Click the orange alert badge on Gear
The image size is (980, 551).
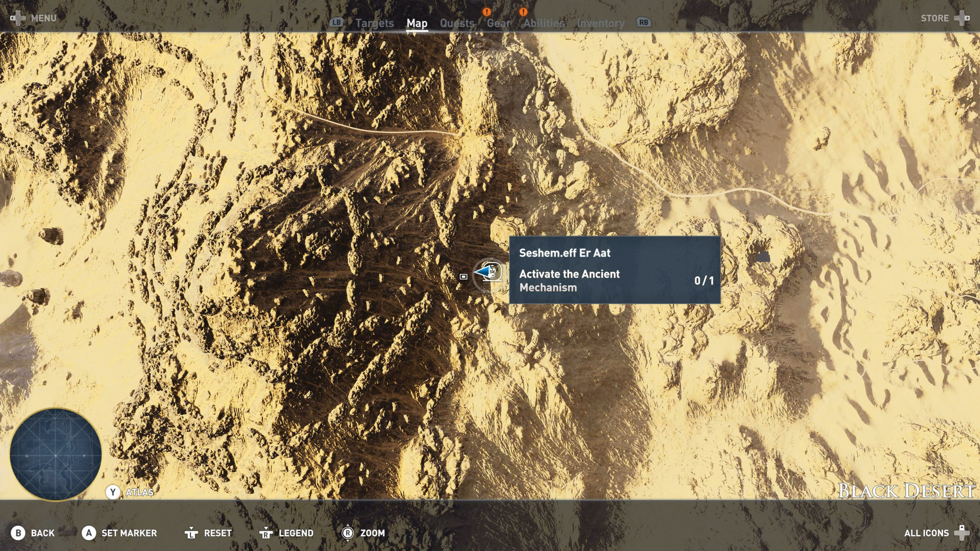tap(486, 12)
